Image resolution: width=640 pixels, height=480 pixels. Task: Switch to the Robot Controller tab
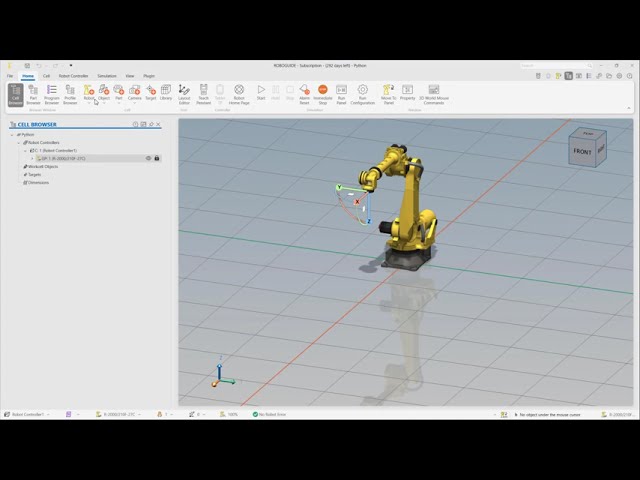[73, 76]
